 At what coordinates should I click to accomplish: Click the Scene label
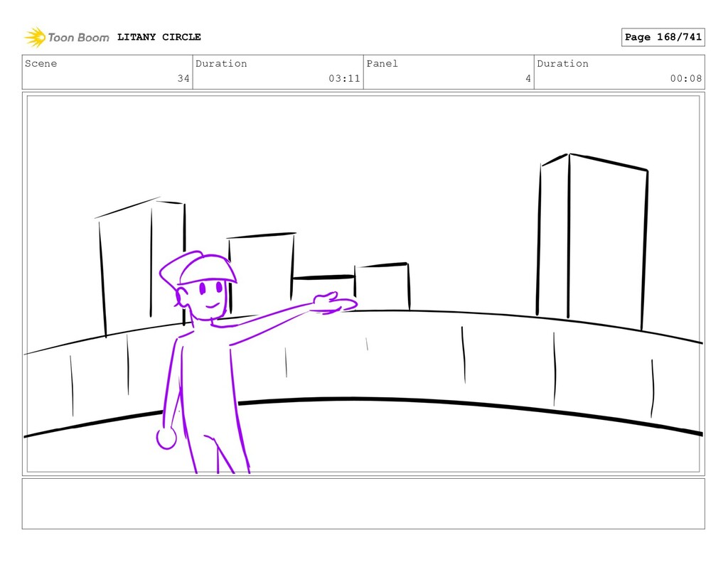point(41,63)
